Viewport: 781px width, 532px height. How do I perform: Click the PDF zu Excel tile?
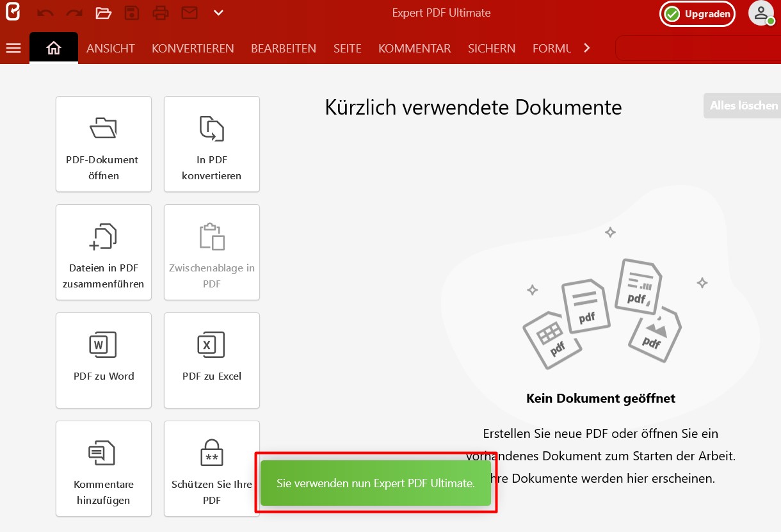point(212,360)
